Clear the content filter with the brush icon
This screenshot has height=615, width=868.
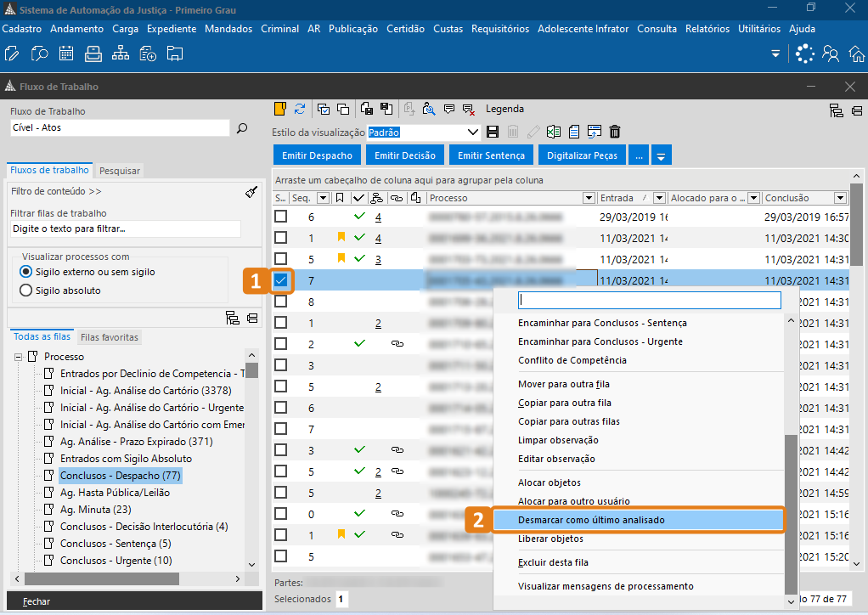[251, 192]
